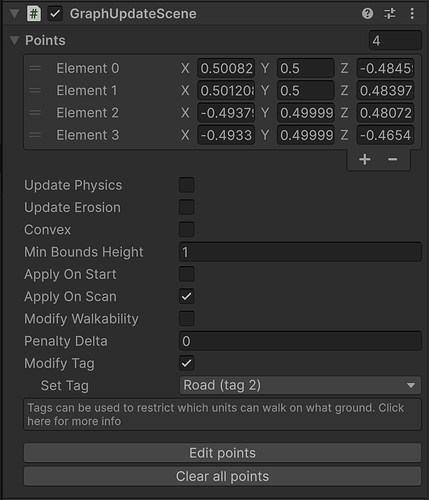429x500 pixels.
Task: Edit Penalty Delta value field
Action: (300, 341)
